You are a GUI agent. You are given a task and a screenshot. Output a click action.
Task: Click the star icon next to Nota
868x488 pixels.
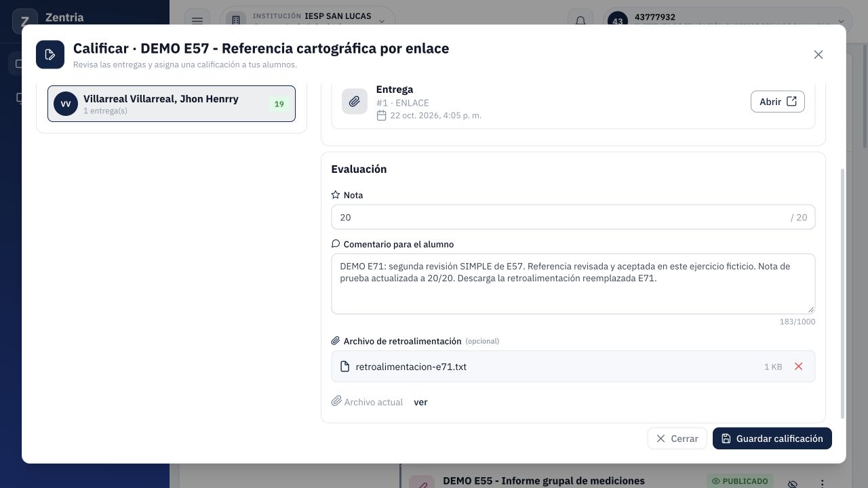pos(336,195)
